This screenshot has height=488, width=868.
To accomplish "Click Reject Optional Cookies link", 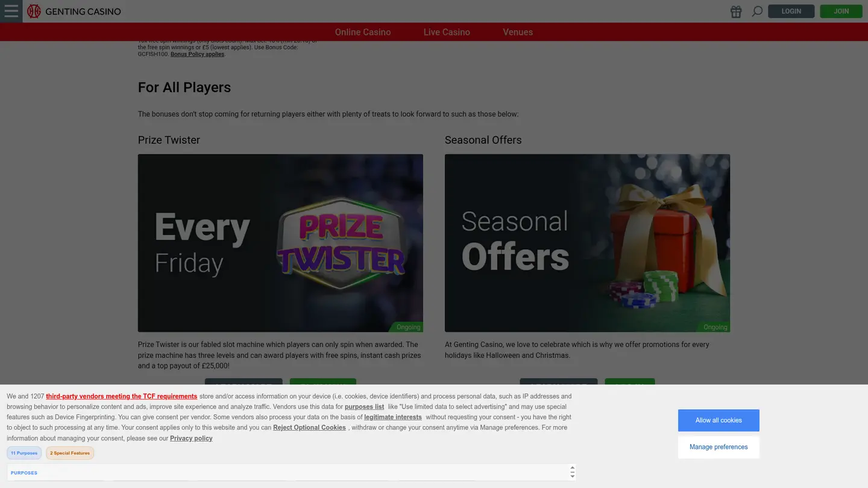I will pos(309,428).
